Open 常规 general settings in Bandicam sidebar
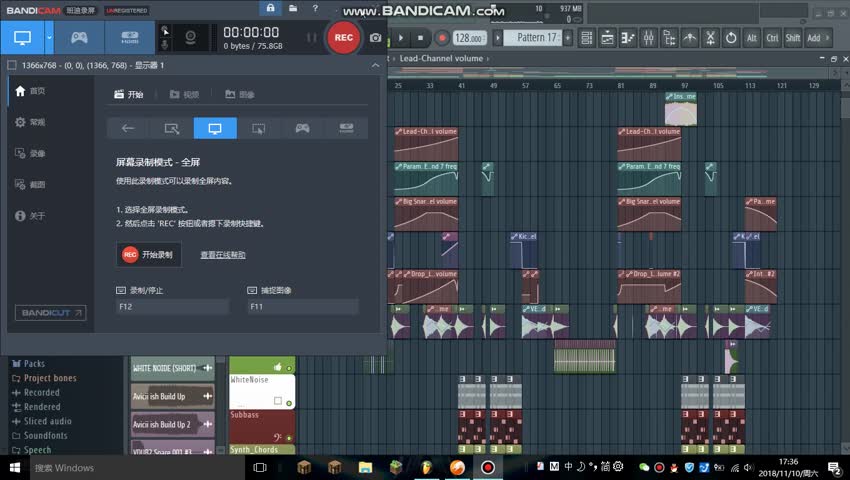 (x=30, y=122)
